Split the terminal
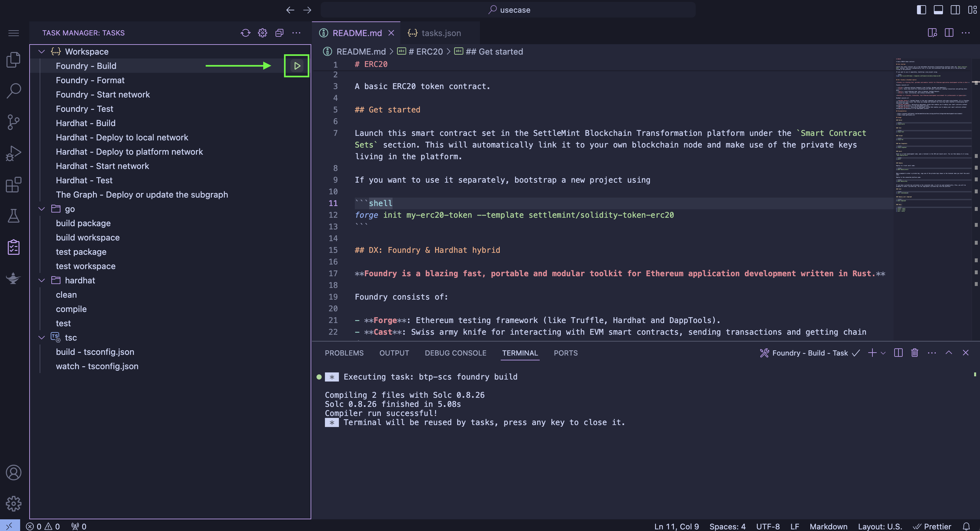This screenshot has width=980, height=531. tap(898, 353)
